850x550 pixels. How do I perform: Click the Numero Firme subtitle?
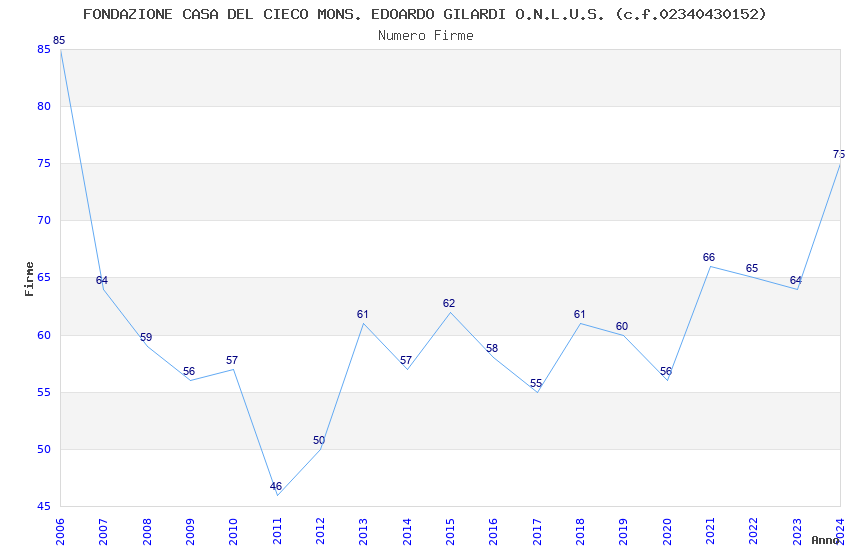coord(425,35)
